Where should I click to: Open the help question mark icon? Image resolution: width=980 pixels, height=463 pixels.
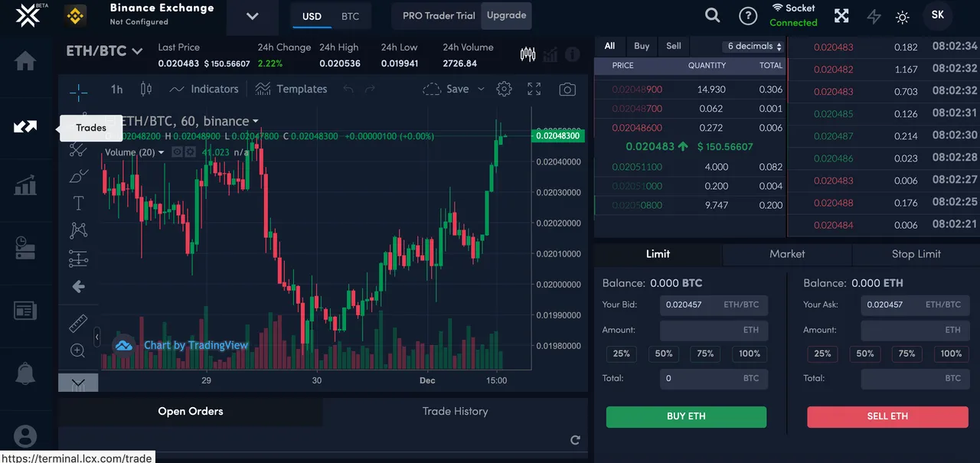point(748,16)
